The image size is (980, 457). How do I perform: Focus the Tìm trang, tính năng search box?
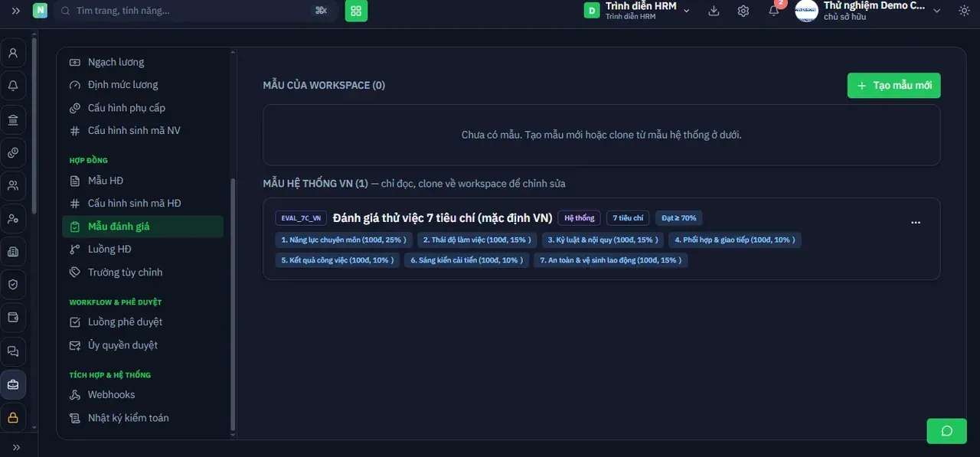coord(195,11)
